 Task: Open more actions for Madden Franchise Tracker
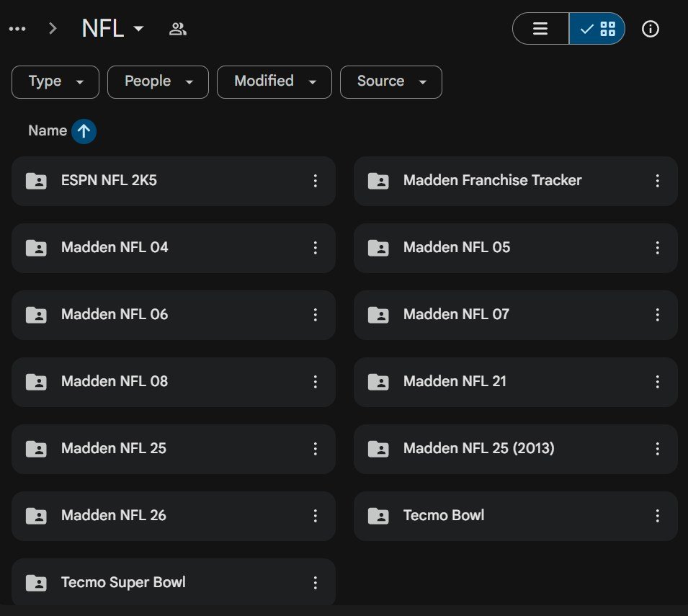pos(657,181)
